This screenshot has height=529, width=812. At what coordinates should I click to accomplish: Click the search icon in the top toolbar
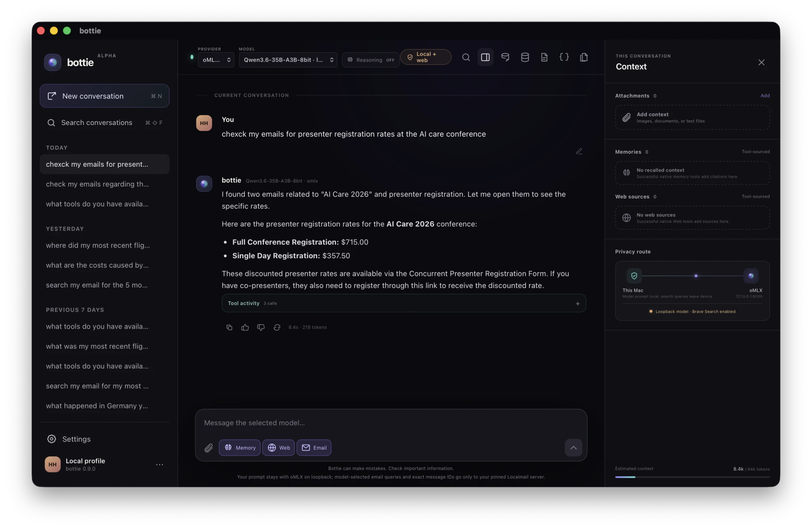[466, 57]
